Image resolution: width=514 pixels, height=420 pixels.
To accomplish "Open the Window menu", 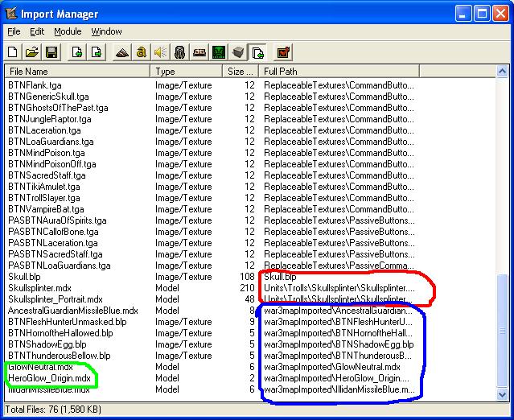I will click(x=106, y=31).
